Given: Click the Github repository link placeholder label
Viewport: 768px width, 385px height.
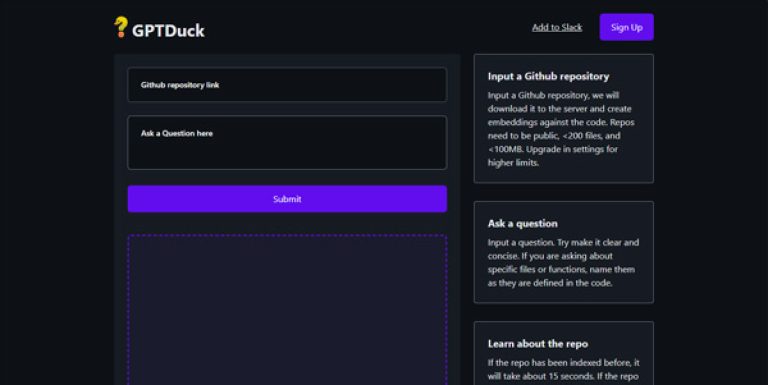Looking at the screenshot, I should coord(180,85).
